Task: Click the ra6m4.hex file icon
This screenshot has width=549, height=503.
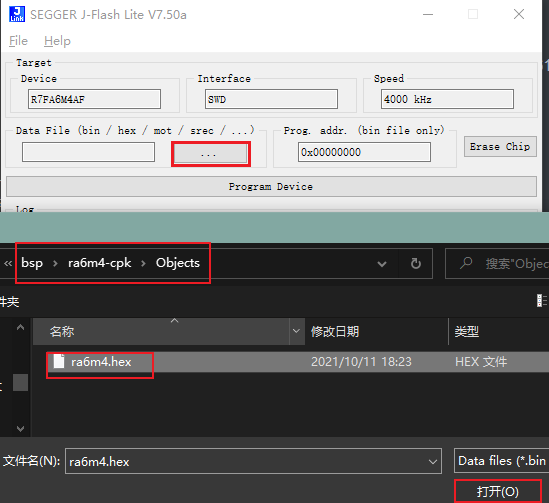Action: (x=58, y=361)
